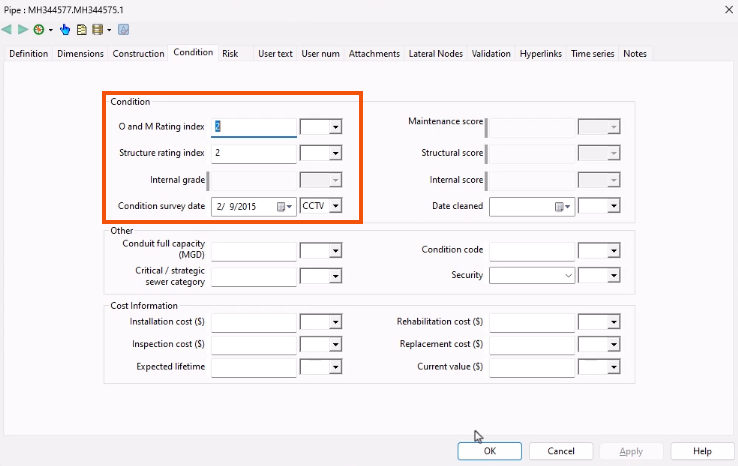Open the Notes tab
Viewport: 738px width, 466px height.
(x=635, y=54)
